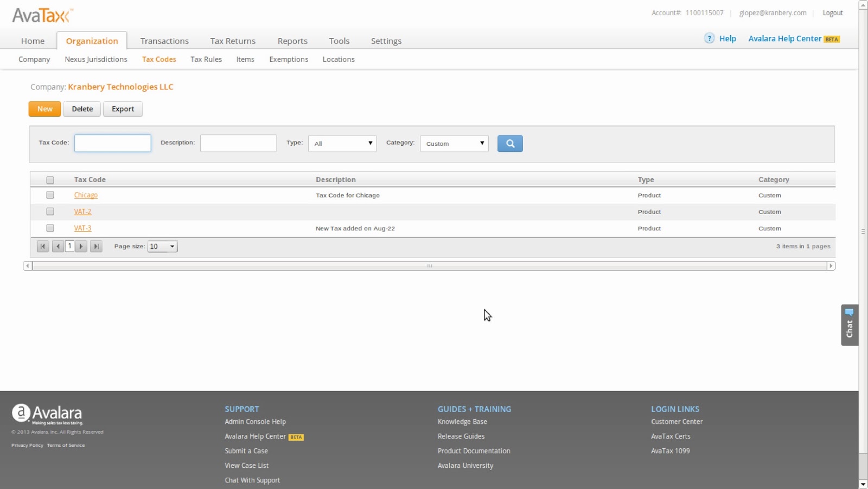This screenshot has width=868, height=489.
Task: Click the Description input field
Action: pyautogui.click(x=239, y=143)
